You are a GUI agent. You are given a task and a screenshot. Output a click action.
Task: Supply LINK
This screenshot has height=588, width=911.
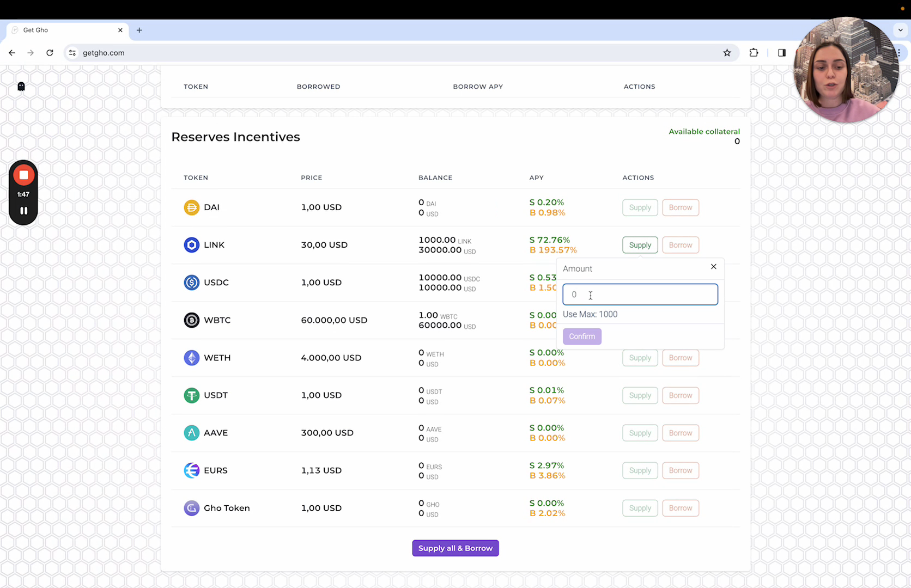pyautogui.click(x=640, y=245)
